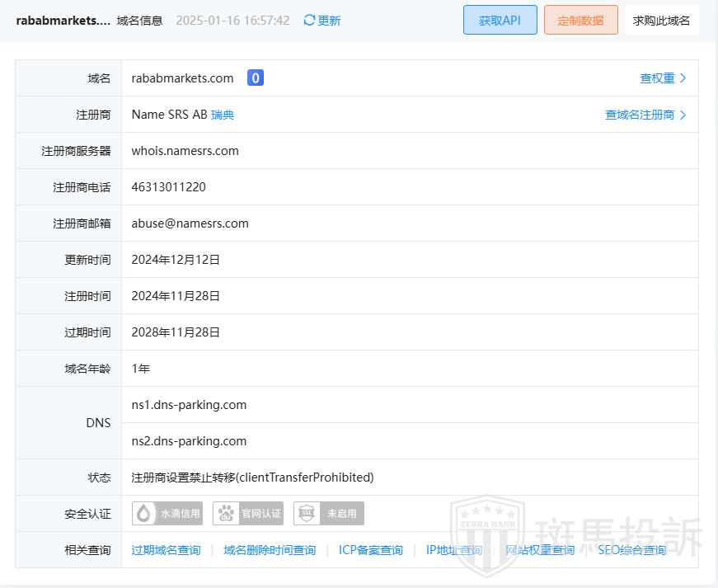Click the rababmarkets.com domain name value
Image resolution: width=718 pixels, height=588 pixels.
(x=182, y=78)
